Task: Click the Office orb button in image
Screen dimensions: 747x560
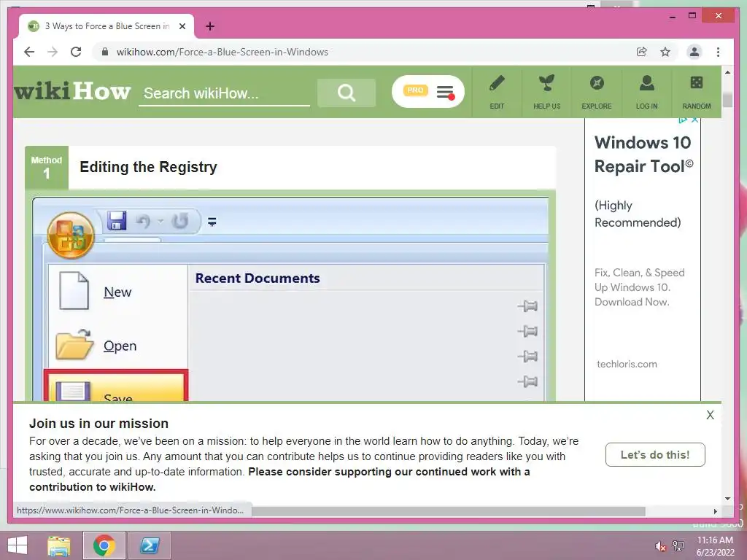Action: (71, 236)
